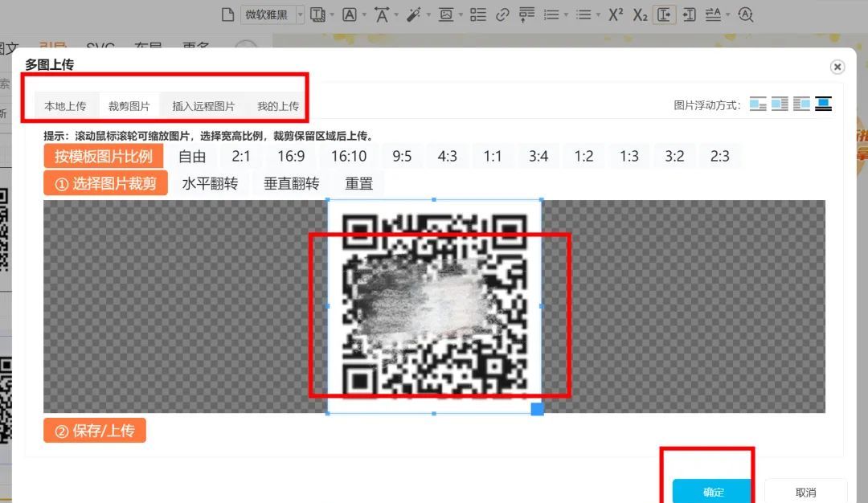Viewport: 868px width, 503px height.
Task: Apply the bulleted list icon
Action: point(583,14)
